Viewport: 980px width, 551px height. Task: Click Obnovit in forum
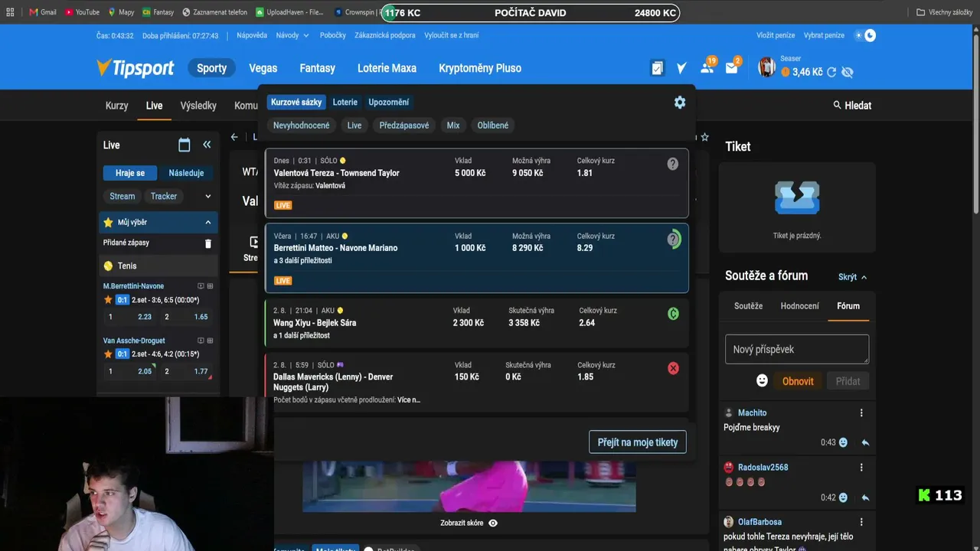798,381
